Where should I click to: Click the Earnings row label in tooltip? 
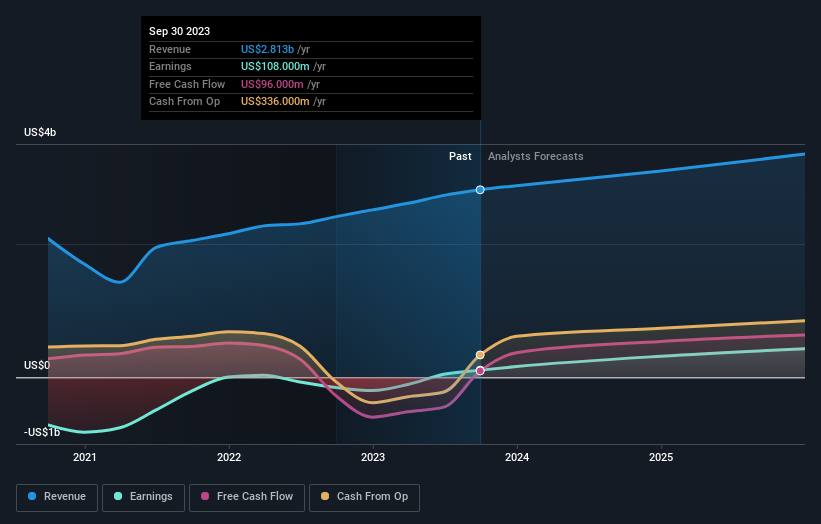tap(170, 66)
